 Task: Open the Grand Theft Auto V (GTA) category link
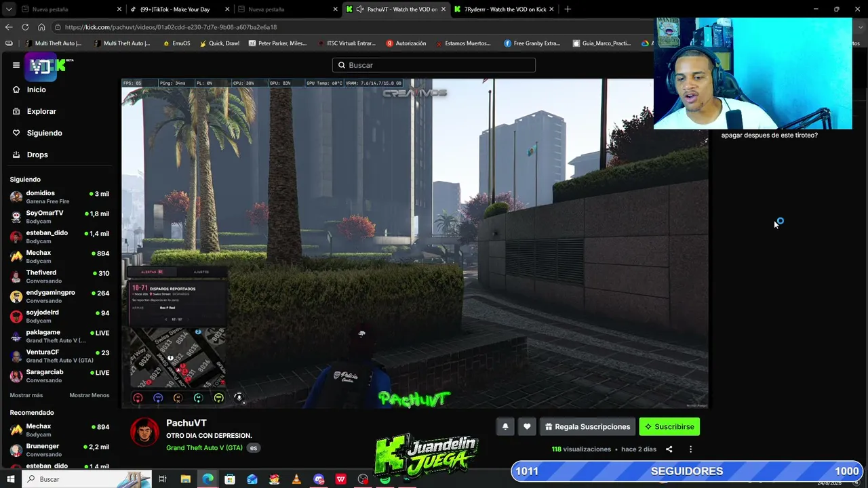pyautogui.click(x=204, y=447)
